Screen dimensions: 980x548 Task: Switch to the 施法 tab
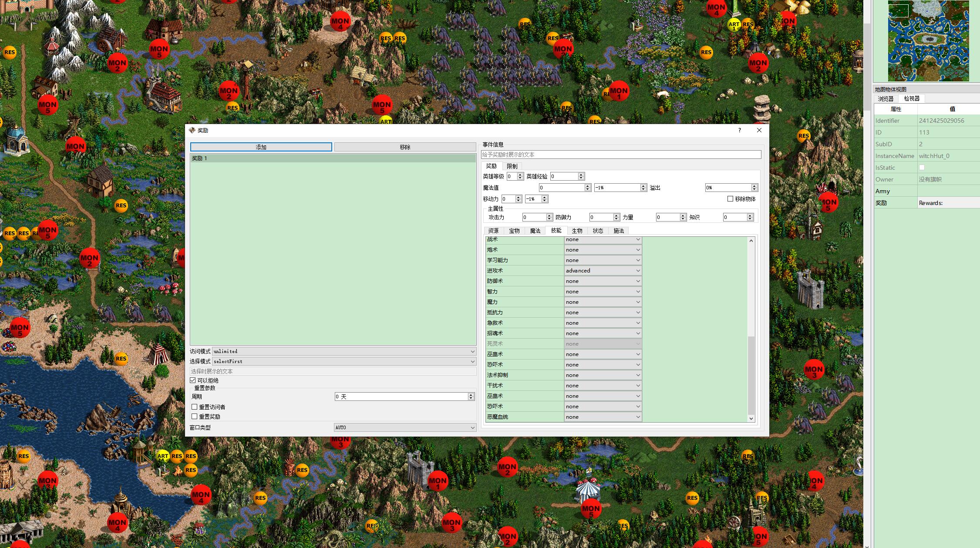click(619, 231)
